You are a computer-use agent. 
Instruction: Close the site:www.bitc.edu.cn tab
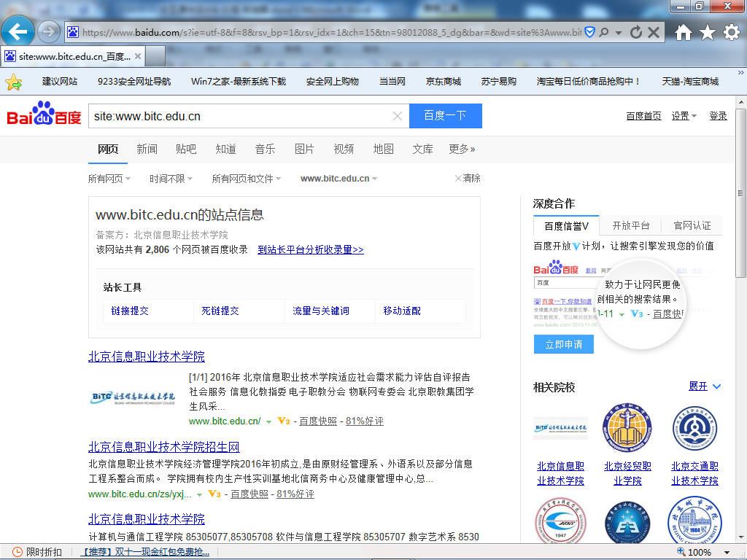[138, 56]
